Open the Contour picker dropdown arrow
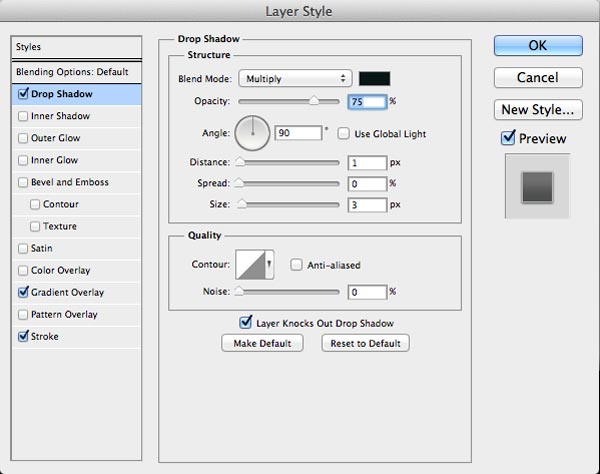Image resolution: width=600 pixels, height=474 pixels. 269,264
